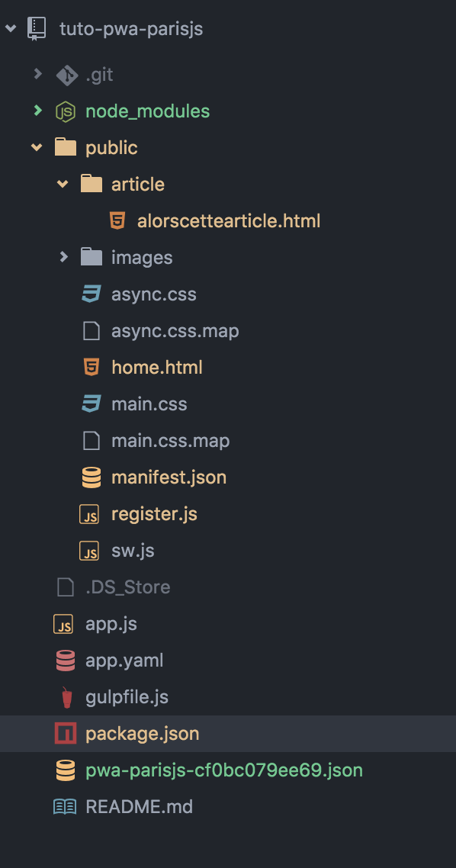This screenshot has height=868, width=456.
Task: Collapse the article folder
Action: [62, 184]
